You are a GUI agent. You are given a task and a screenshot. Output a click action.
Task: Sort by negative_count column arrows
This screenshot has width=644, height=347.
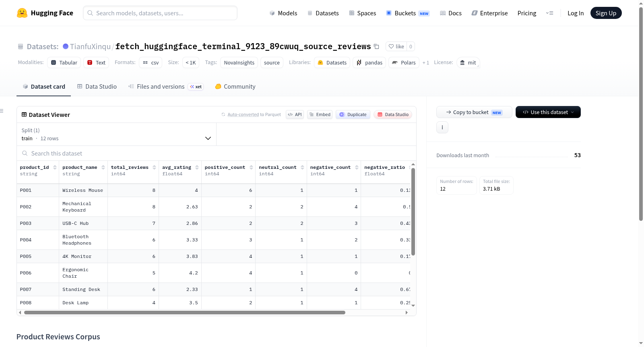point(357,167)
